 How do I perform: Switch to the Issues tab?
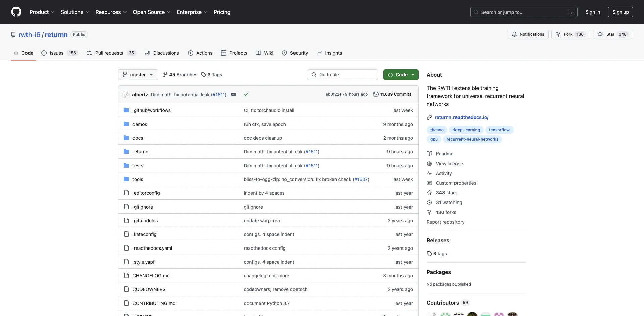pyautogui.click(x=59, y=53)
